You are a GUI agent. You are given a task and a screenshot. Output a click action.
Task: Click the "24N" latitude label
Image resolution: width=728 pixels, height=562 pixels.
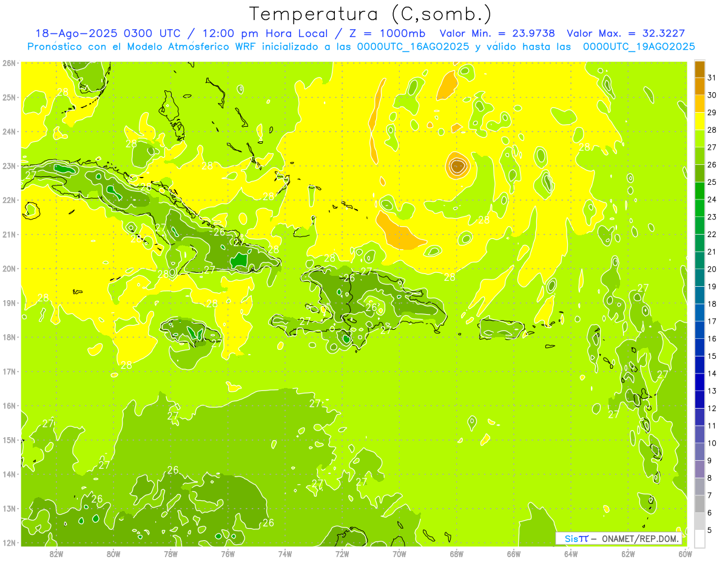9,132
